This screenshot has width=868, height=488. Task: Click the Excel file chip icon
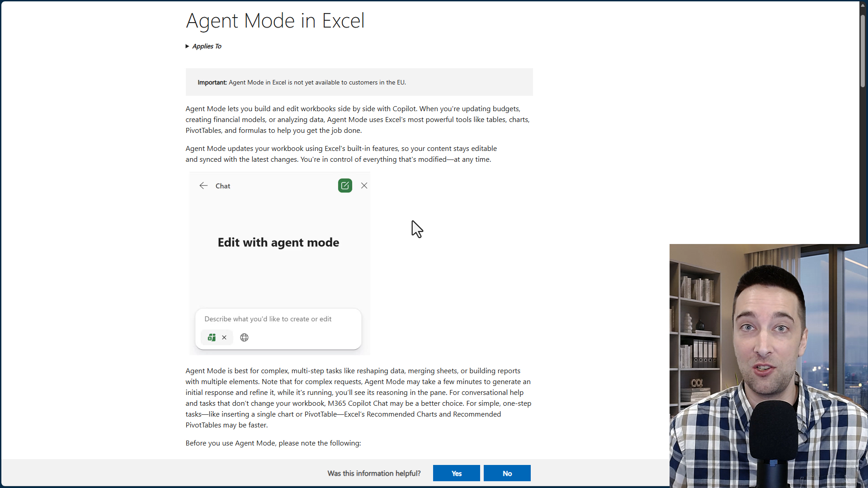pos(212,338)
